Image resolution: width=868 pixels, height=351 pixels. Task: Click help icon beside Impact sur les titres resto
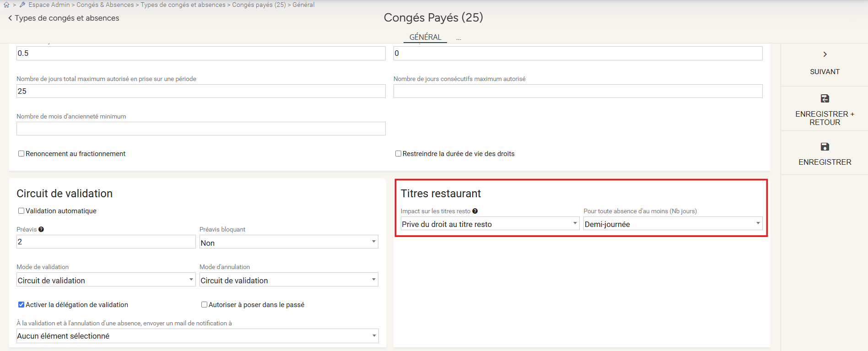coord(475,211)
